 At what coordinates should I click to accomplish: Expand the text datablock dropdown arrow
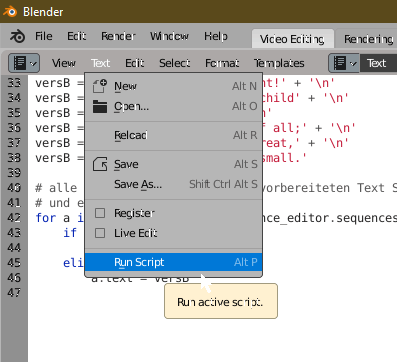[353, 63]
